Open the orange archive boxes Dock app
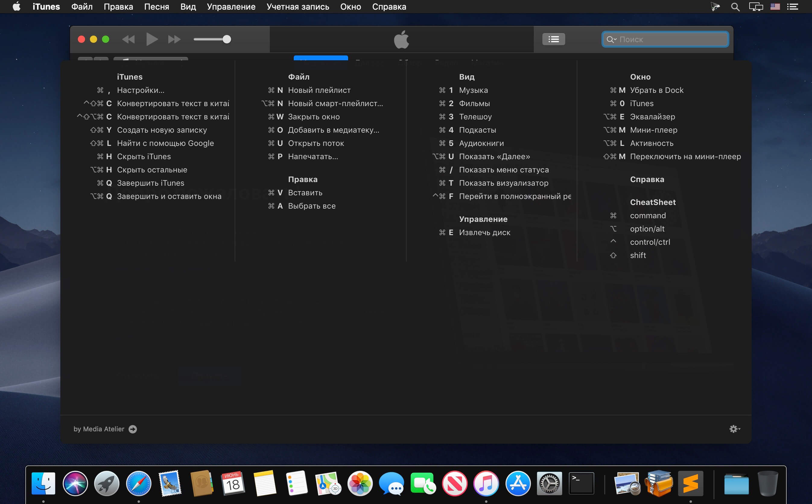This screenshot has width=812, height=504. coord(658,483)
